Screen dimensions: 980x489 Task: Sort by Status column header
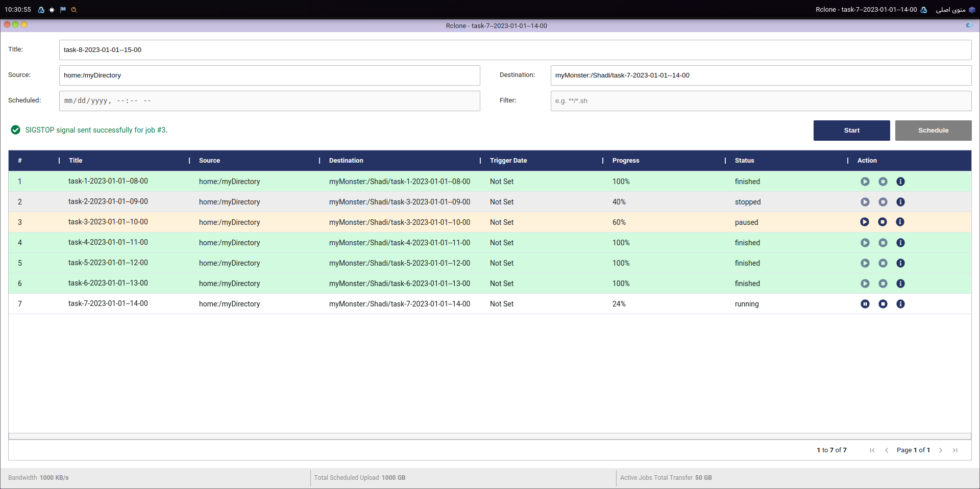click(744, 161)
